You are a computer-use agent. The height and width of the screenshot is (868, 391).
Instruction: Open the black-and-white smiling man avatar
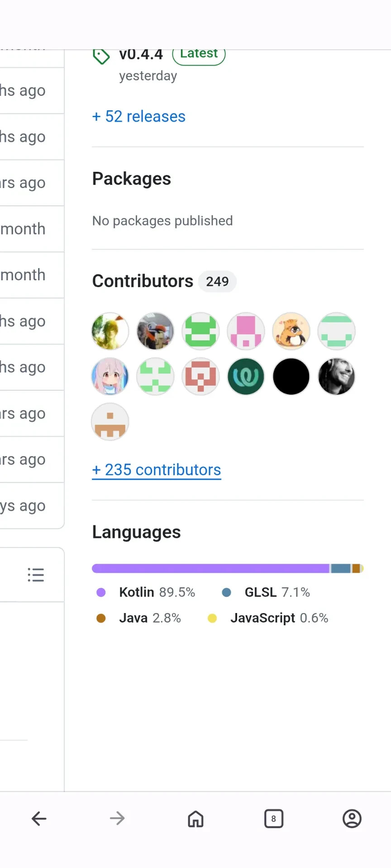click(336, 377)
